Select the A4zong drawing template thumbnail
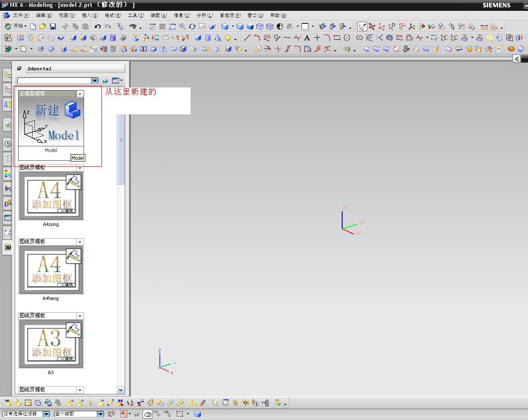 [x=51, y=196]
